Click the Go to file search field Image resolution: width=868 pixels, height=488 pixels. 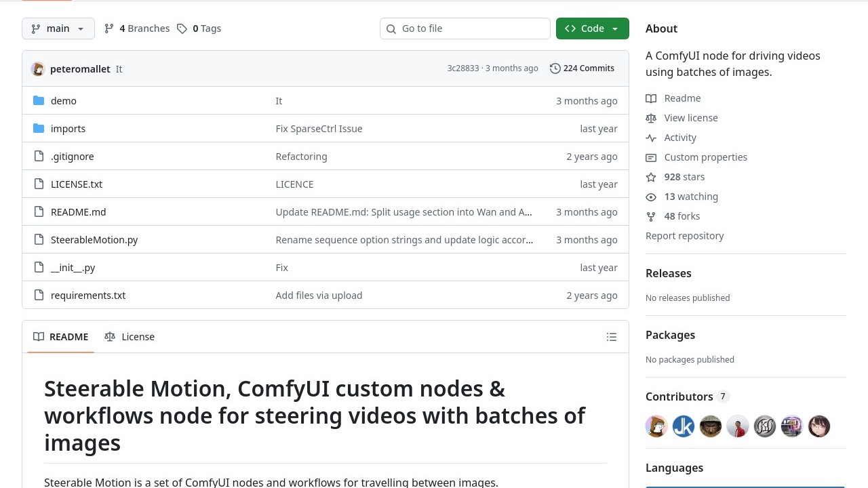click(x=465, y=28)
